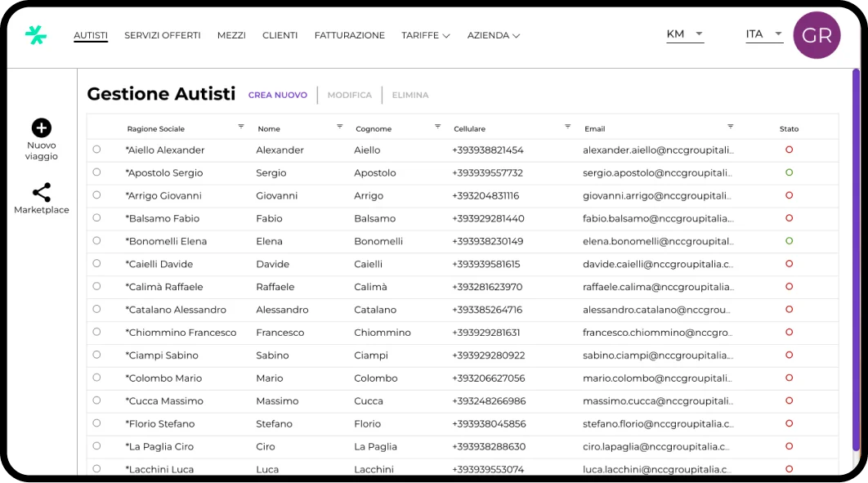Select the radio button for Colombo Mario
868x483 pixels.
(96, 378)
